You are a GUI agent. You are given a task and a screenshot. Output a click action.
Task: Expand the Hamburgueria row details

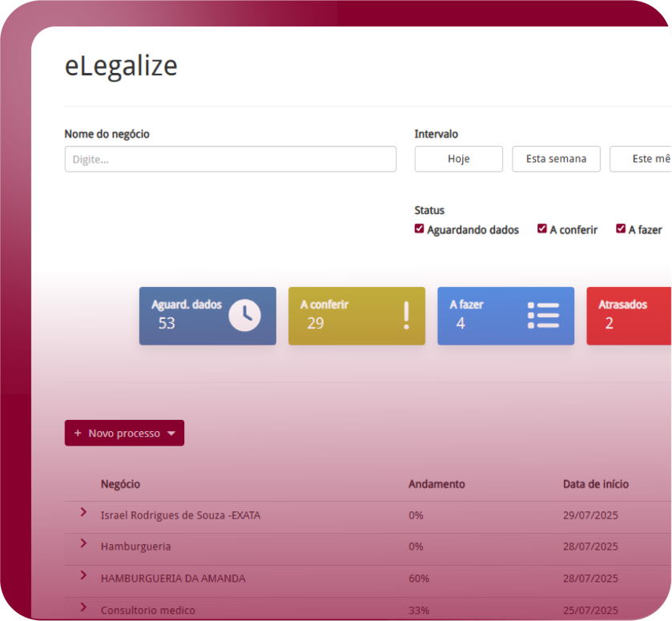83,543
